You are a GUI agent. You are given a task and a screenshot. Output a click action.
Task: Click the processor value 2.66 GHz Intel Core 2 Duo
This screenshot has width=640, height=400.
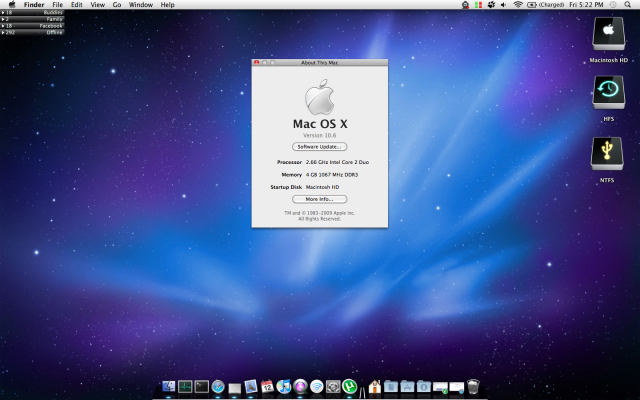[337, 162]
